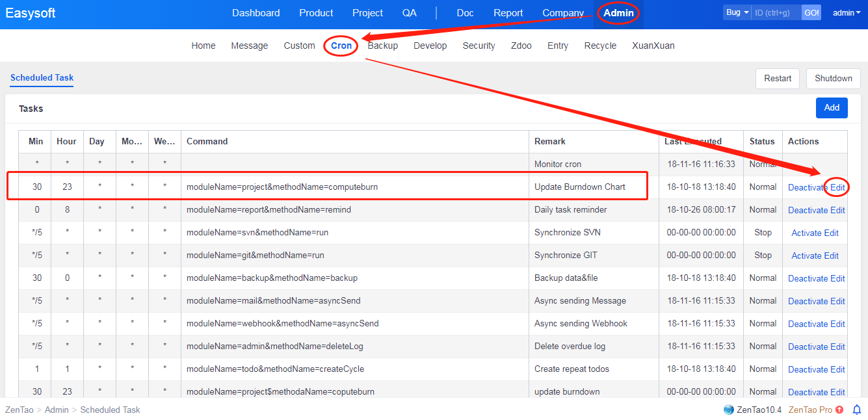Select the Scheduled Task tab
This screenshot has height=420, width=868.
click(x=42, y=77)
